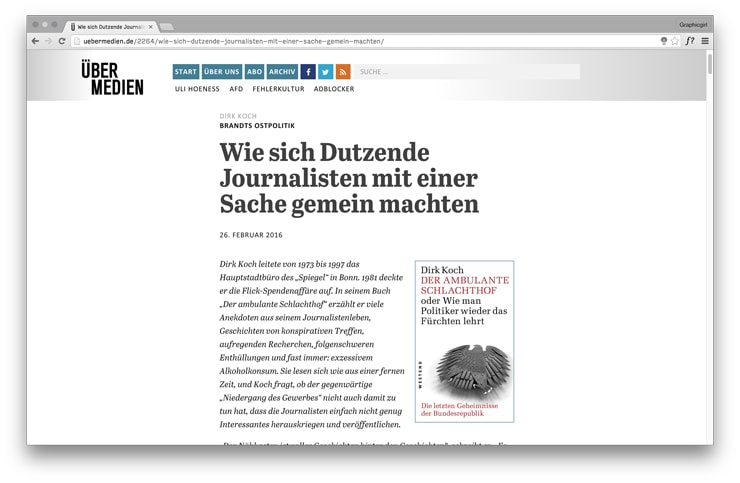Open the FEHLERKULTUR topic link
This screenshot has height=483, width=740.
pyautogui.click(x=278, y=89)
